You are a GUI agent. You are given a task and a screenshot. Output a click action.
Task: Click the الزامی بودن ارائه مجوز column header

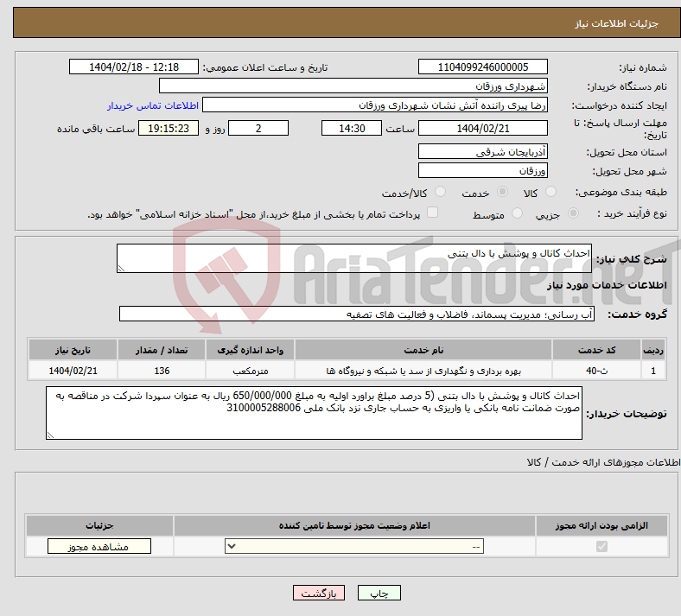[x=601, y=525]
